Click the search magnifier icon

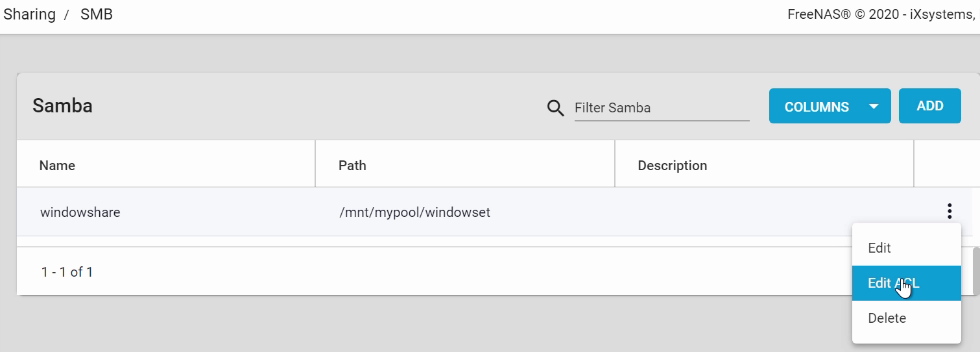tap(556, 108)
